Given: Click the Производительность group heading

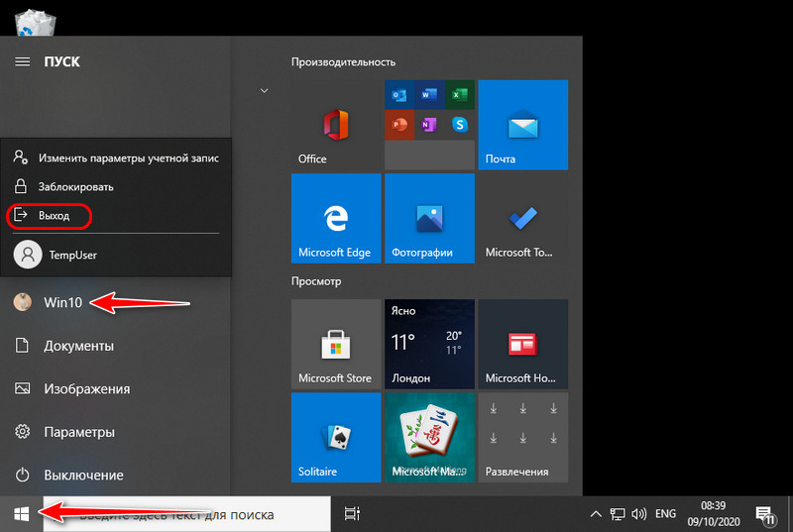Looking at the screenshot, I should tap(343, 62).
